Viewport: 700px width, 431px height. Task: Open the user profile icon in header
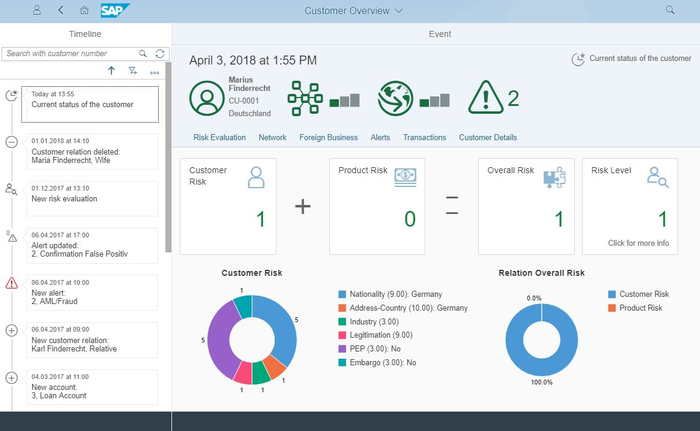coord(37,10)
